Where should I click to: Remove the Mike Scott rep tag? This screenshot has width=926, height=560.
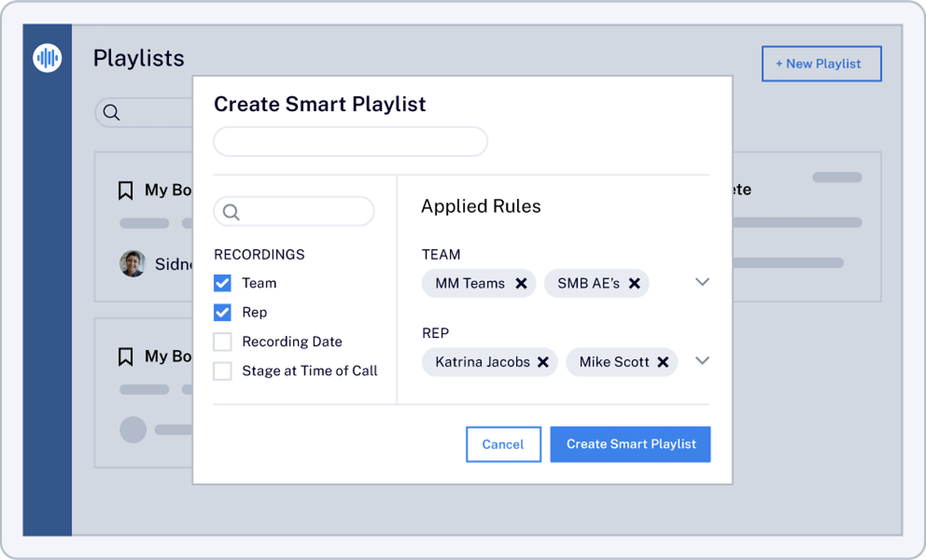coord(663,362)
